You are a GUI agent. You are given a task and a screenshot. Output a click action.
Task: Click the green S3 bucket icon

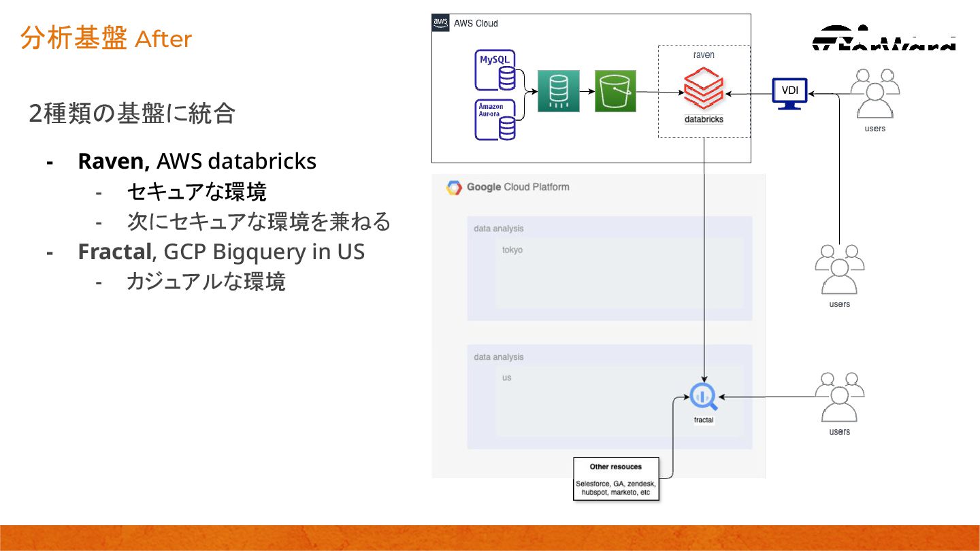click(615, 90)
